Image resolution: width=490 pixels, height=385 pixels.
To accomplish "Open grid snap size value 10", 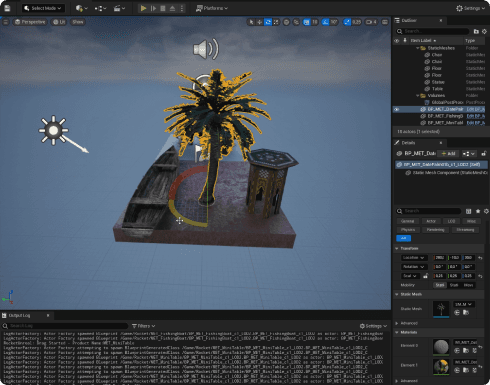I will coord(315,22).
